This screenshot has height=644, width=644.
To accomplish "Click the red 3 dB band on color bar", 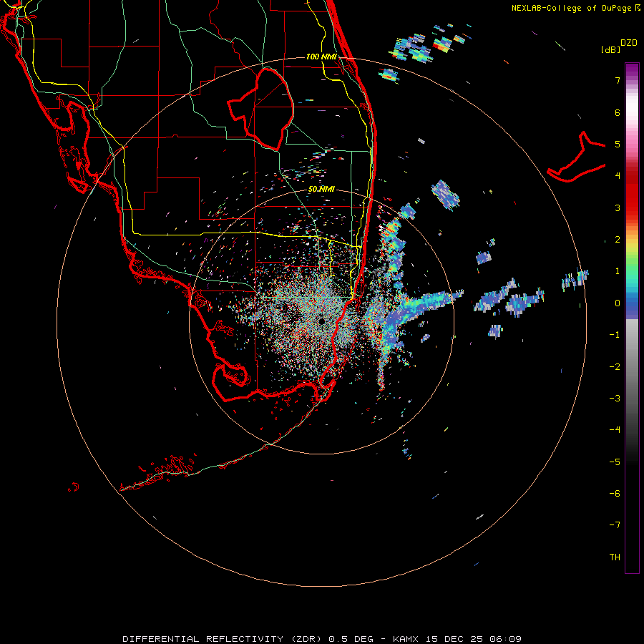I will point(632,208).
